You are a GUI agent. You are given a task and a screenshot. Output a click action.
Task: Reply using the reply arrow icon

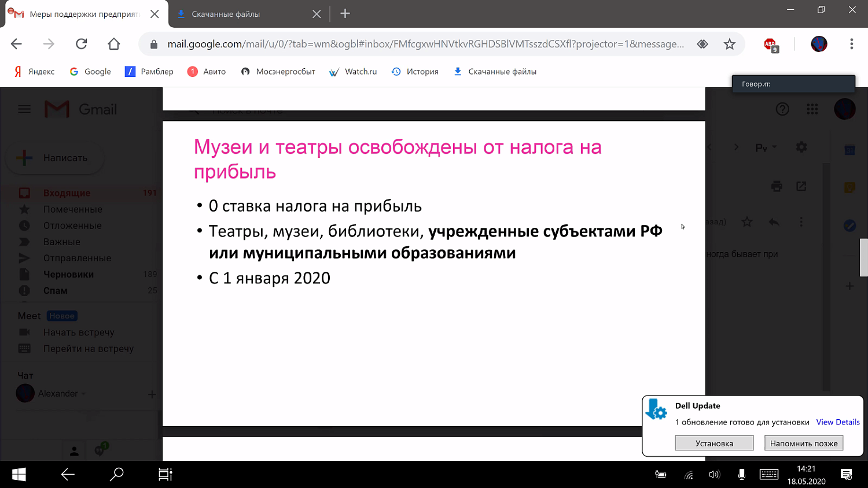(x=774, y=221)
